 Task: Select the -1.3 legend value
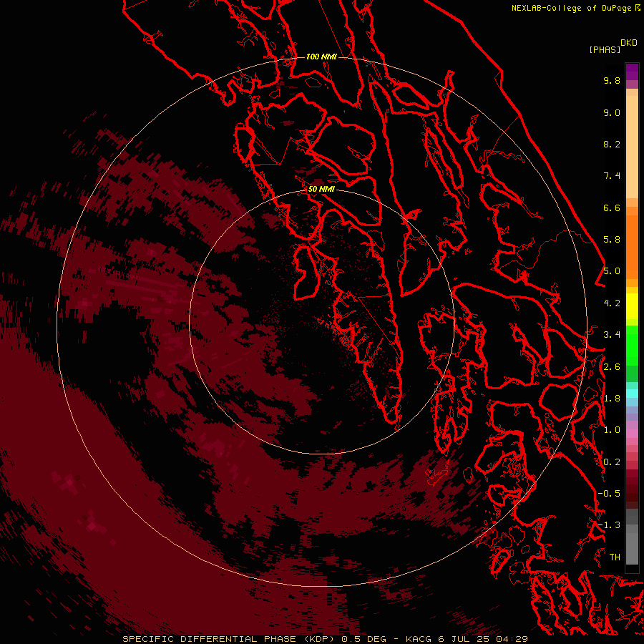[609, 525]
